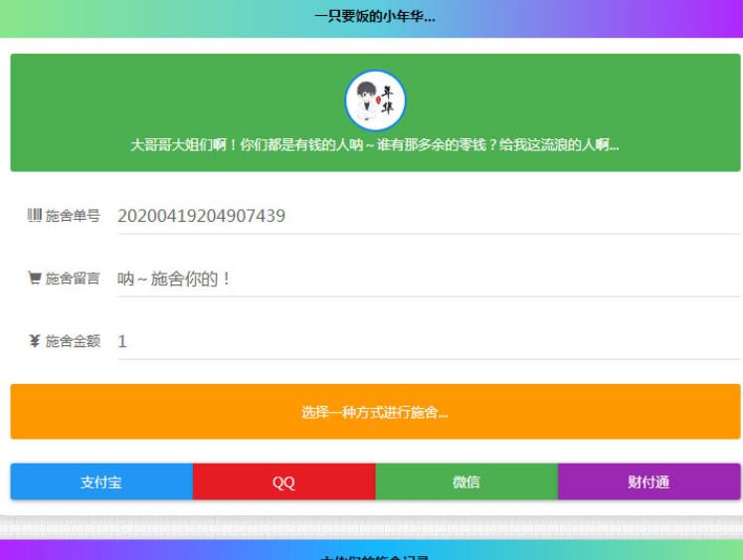
Task: Click the barcode icon beside 施舍单号
Action: (35, 215)
